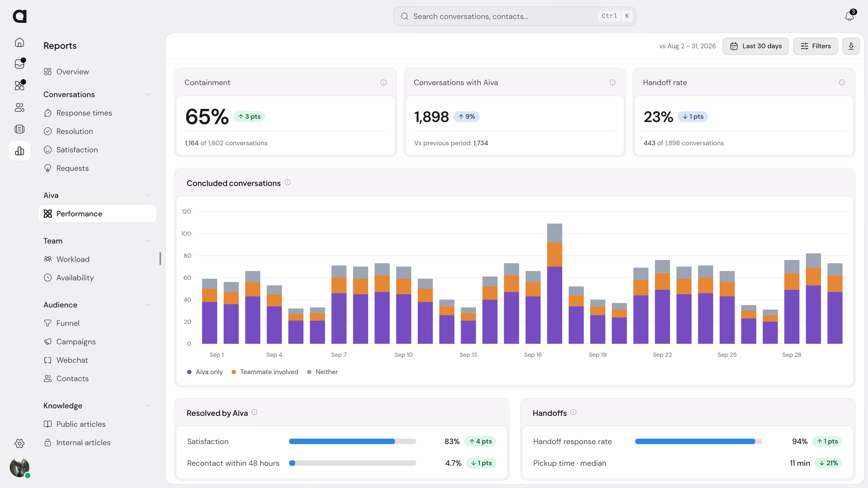This screenshot has width=868, height=488.
Task: Go to home icon in left rail
Action: tap(20, 42)
